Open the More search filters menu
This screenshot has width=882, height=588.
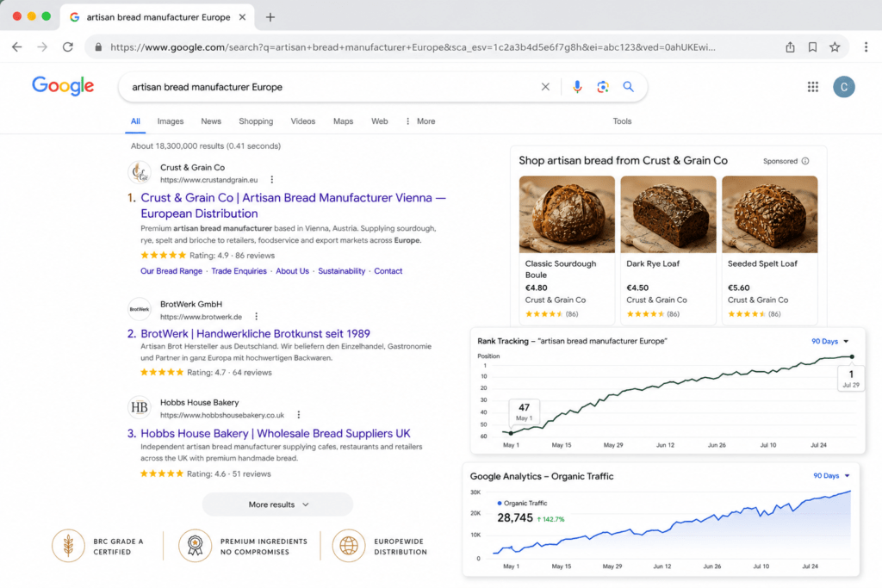[420, 121]
